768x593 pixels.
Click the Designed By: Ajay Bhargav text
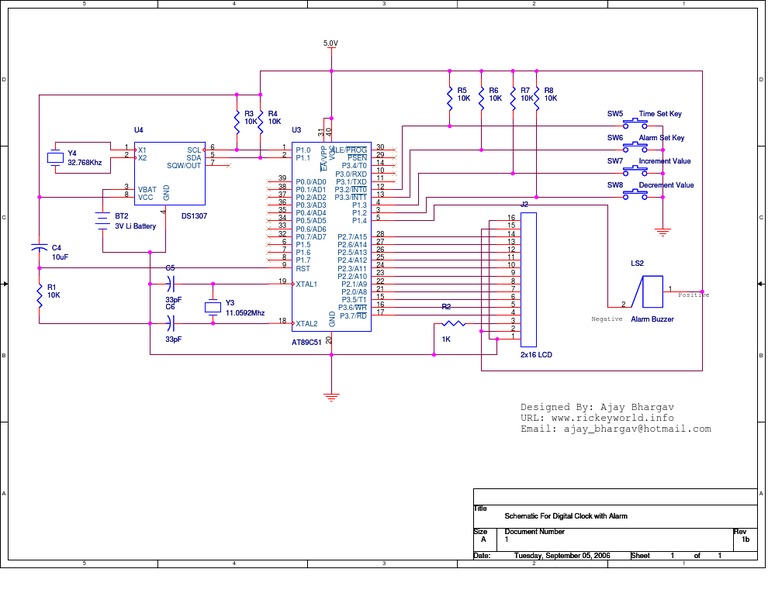pyautogui.click(x=597, y=406)
